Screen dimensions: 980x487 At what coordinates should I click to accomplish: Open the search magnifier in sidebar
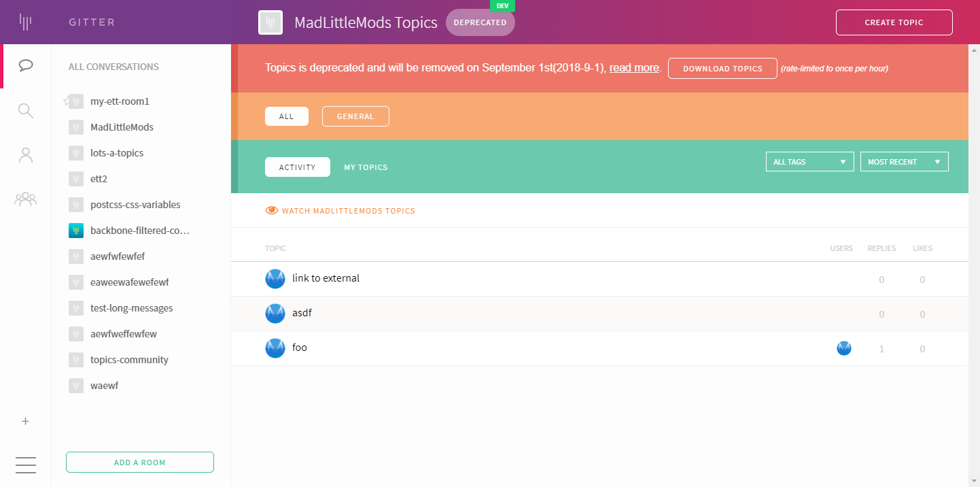[26, 111]
